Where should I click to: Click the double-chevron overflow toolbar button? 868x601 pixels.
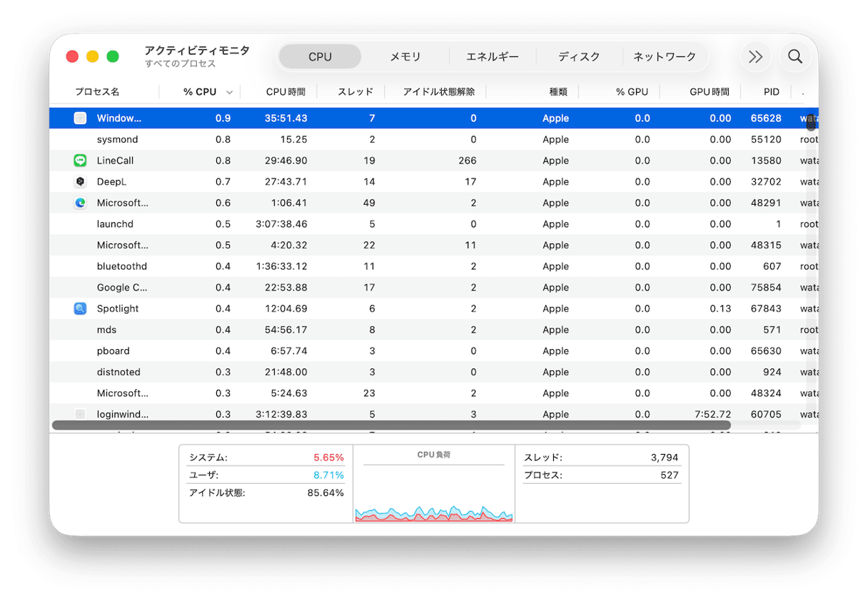tap(755, 57)
